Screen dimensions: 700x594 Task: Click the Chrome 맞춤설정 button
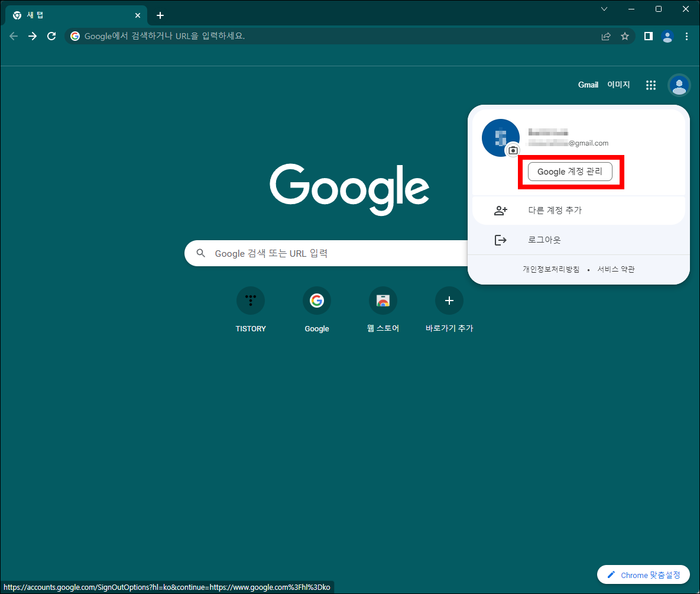point(643,575)
